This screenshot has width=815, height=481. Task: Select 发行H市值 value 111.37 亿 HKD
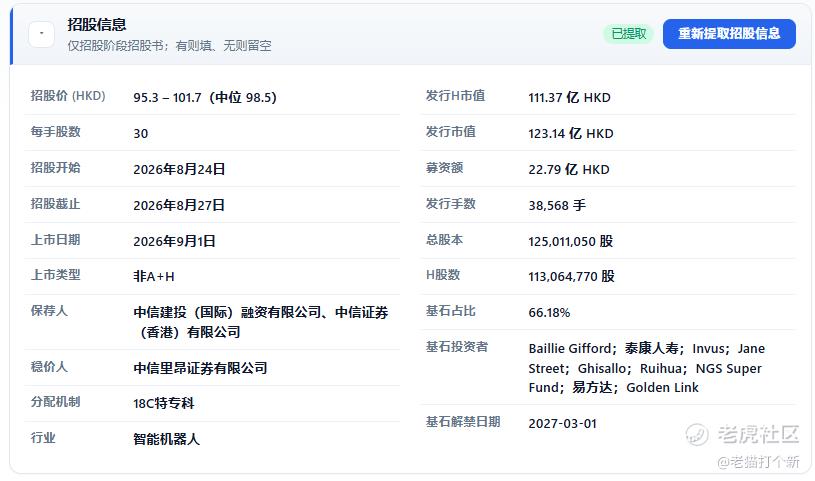click(x=569, y=97)
